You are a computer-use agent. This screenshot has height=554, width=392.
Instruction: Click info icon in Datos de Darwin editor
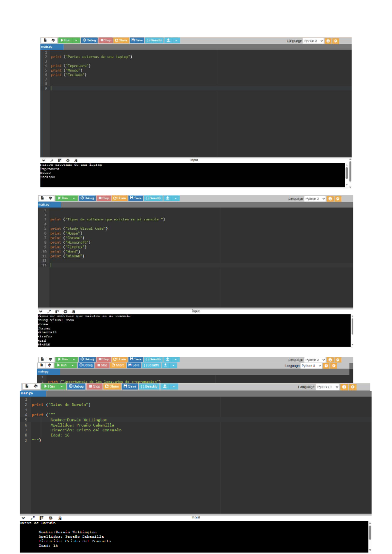pos(344,387)
